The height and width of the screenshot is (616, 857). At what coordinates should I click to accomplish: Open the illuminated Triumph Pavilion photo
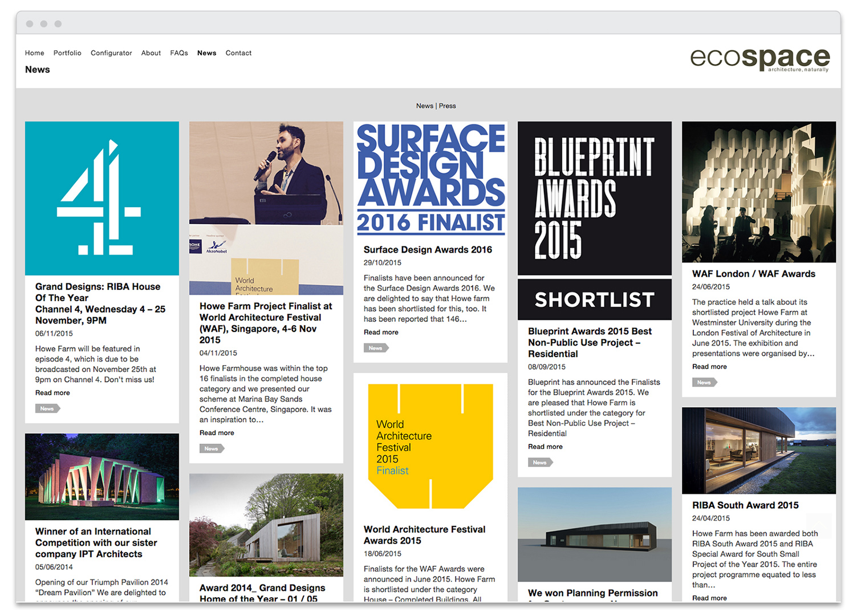pos(102,477)
